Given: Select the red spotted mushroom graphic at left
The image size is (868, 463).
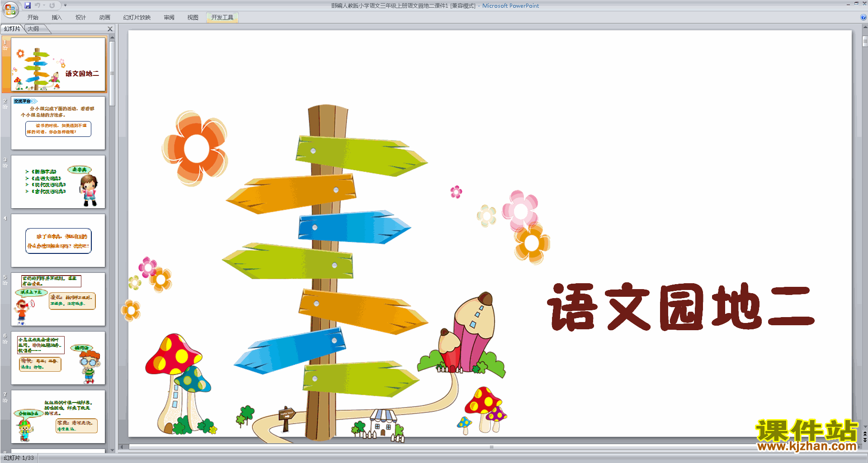Looking at the screenshot, I should (x=177, y=384).
